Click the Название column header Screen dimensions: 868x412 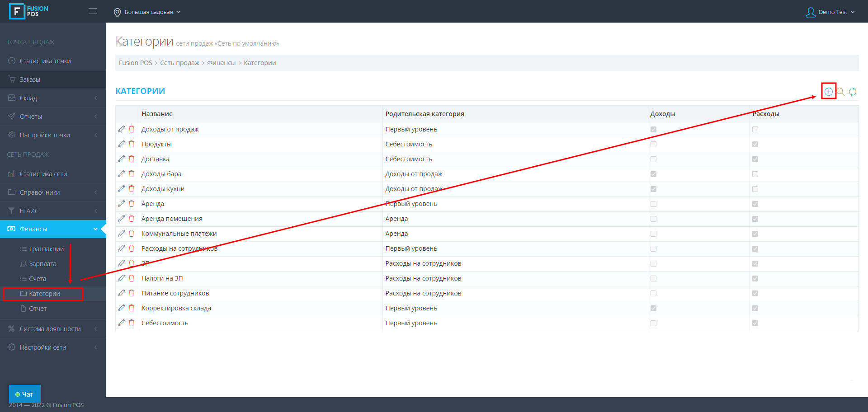point(157,114)
